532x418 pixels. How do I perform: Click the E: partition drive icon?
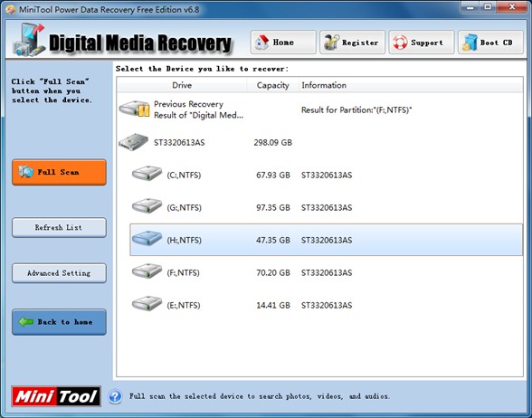pos(147,304)
